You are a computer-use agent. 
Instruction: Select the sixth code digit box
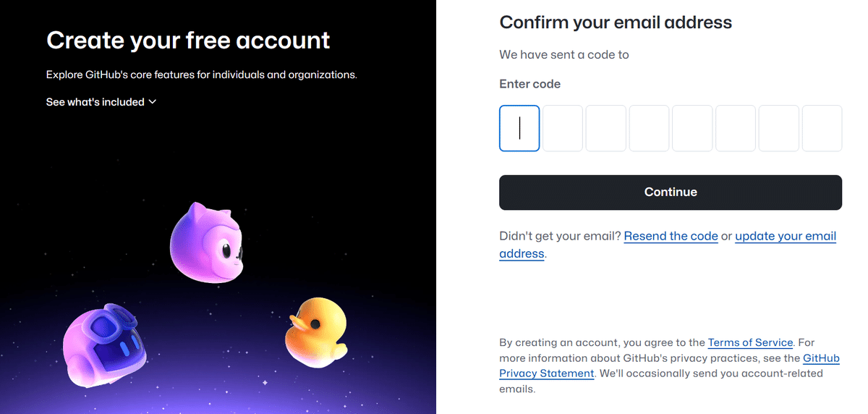736,128
